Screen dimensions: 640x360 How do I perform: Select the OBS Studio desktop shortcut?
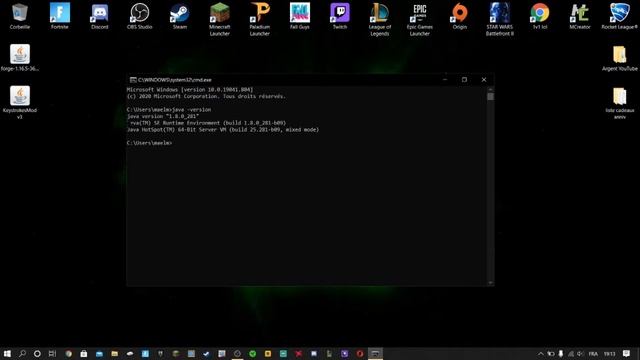[x=140, y=16]
